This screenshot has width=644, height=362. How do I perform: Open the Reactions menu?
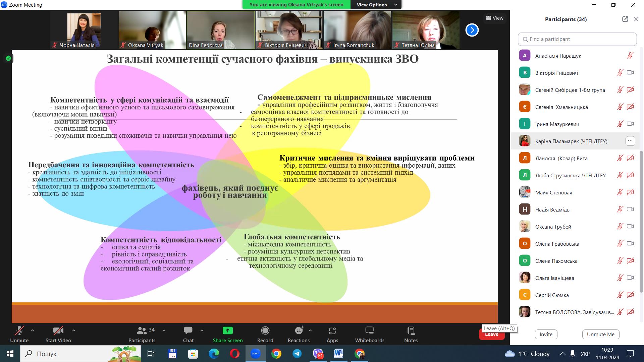tap(298, 335)
